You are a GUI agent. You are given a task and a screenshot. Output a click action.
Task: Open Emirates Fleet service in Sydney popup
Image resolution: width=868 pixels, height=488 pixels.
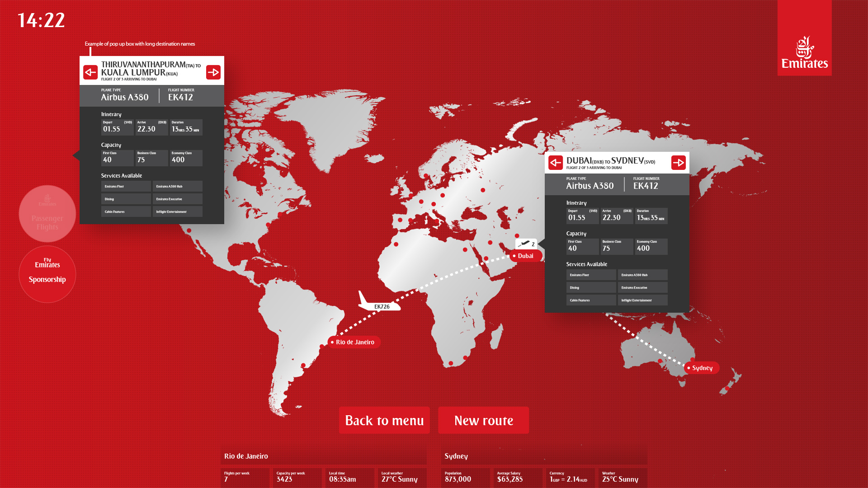(591, 275)
